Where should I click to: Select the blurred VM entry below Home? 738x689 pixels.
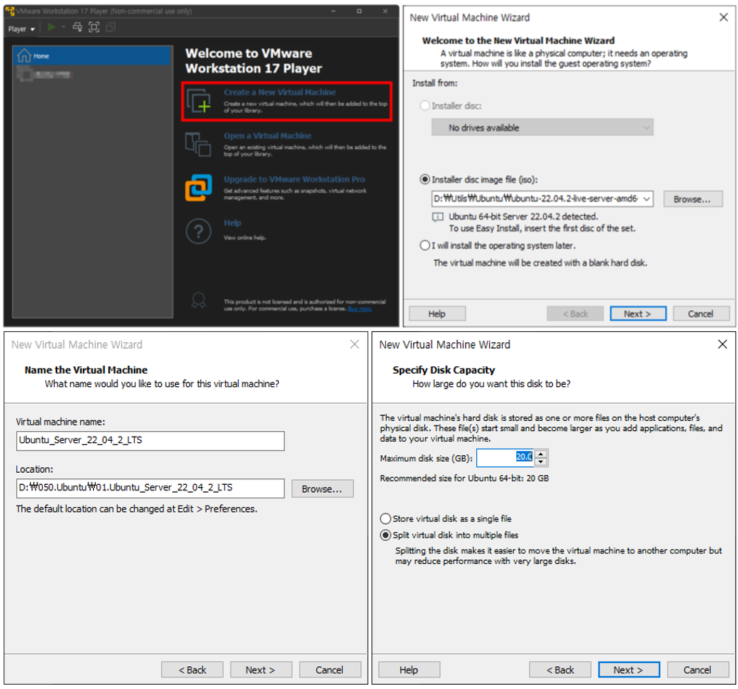(43, 74)
